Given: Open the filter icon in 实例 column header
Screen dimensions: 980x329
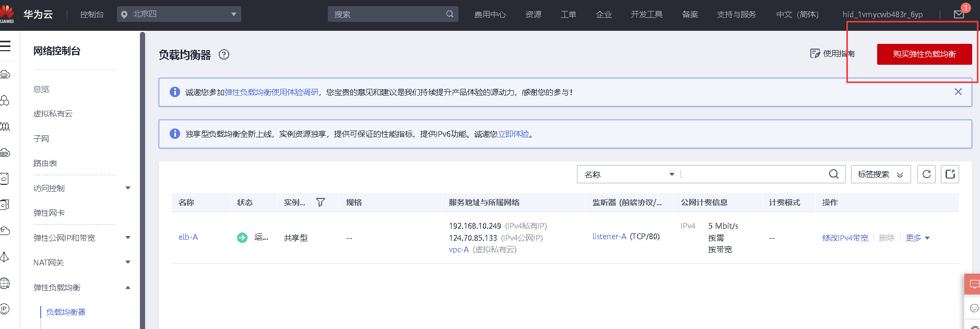Looking at the screenshot, I should pyautogui.click(x=321, y=203).
